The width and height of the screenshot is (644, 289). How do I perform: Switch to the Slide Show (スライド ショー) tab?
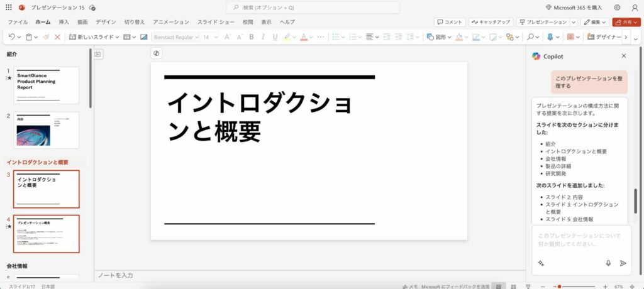pos(216,22)
